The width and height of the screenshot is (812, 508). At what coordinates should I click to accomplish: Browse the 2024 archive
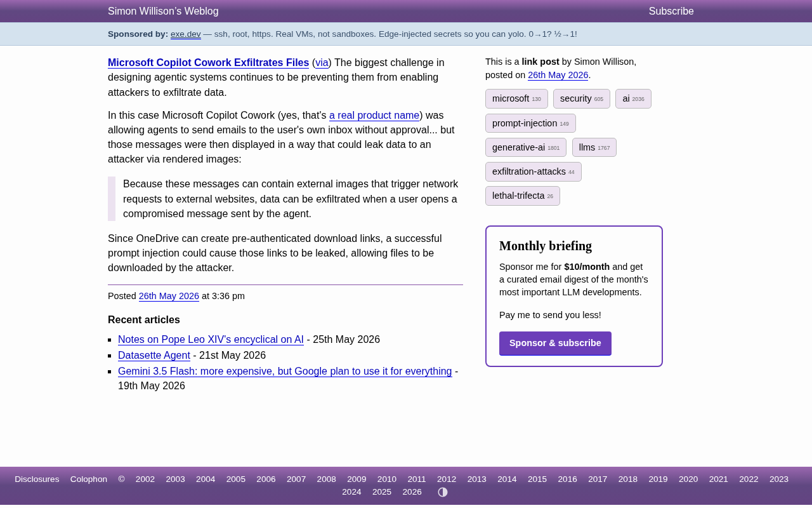point(351,492)
